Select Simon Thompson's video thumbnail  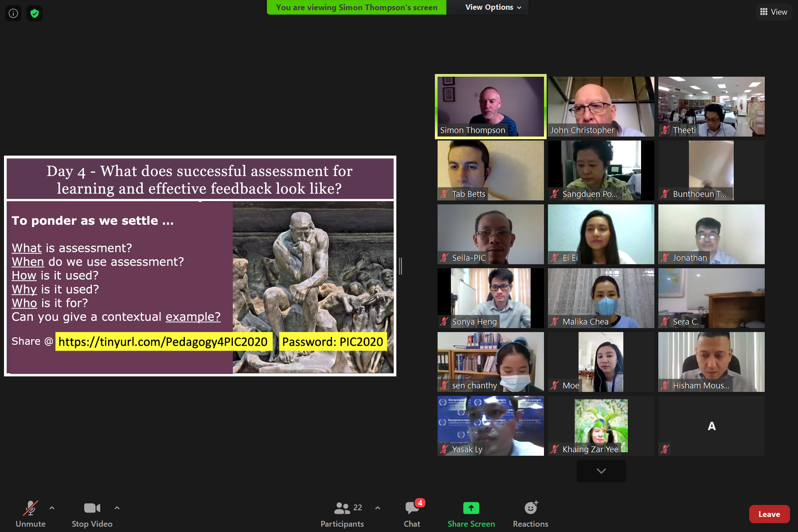pos(491,106)
